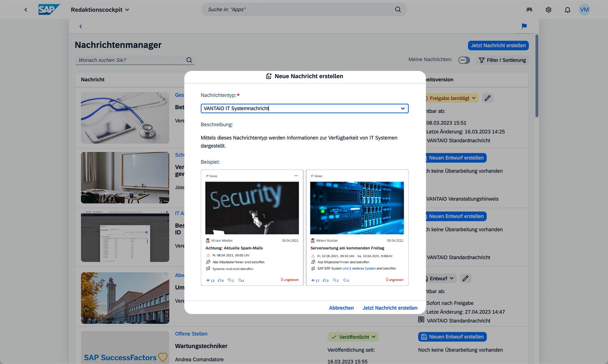
Task: Click the views eye icon on Serverwartung card
Action: point(313,280)
